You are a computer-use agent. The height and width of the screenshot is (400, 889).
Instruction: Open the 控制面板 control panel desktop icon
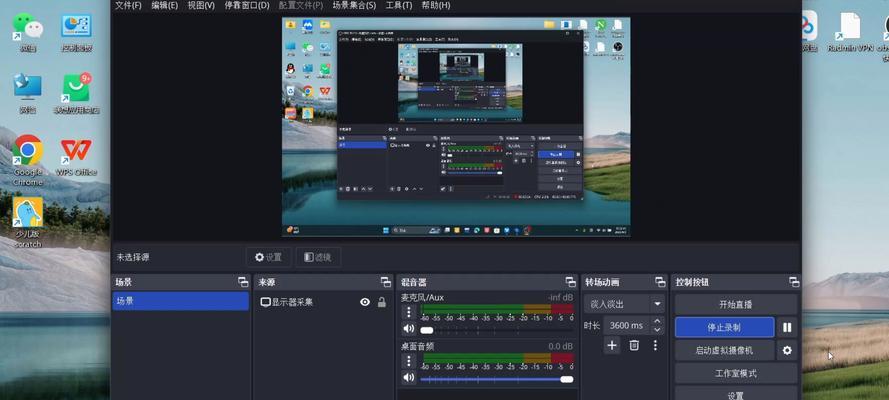pos(76,31)
